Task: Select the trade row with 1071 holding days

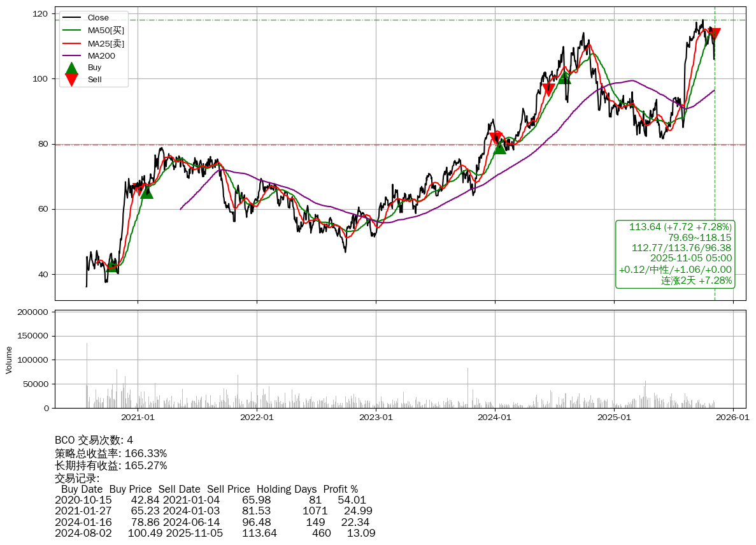Action: click(x=213, y=511)
